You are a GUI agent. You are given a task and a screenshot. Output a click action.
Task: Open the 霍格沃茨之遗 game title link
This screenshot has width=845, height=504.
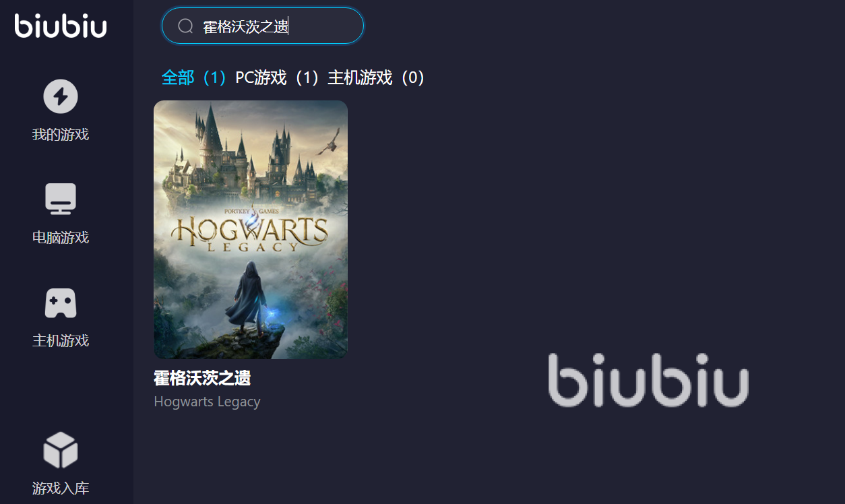[202, 378]
